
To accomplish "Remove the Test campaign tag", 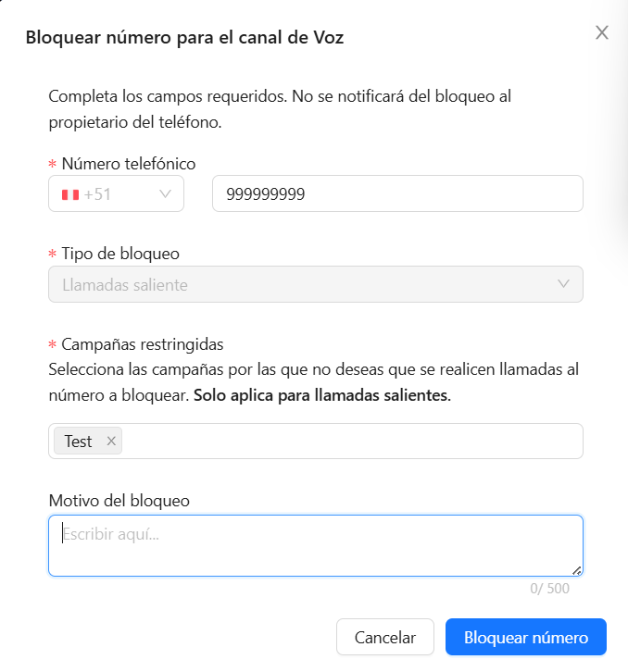I will pos(111,442).
